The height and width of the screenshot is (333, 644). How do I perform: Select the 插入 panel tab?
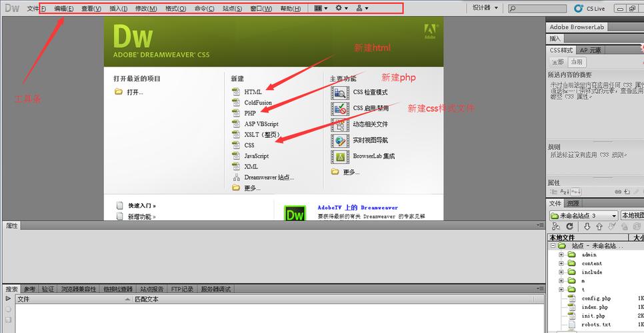tap(555, 39)
